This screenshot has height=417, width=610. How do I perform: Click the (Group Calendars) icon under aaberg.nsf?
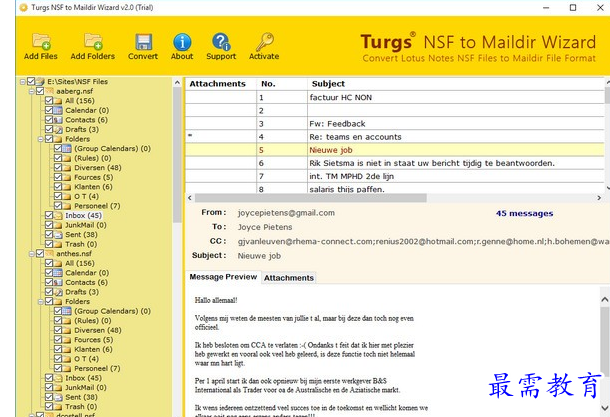[x=67, y=149]
